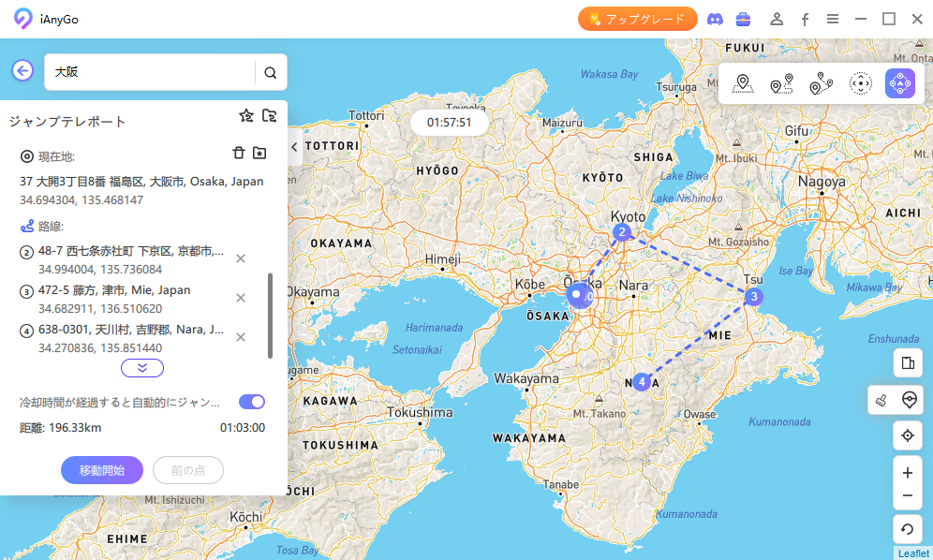The image size is (933, 560).
Task: Select the multi-spot route mode icon
Action: (x=821, y=84)
